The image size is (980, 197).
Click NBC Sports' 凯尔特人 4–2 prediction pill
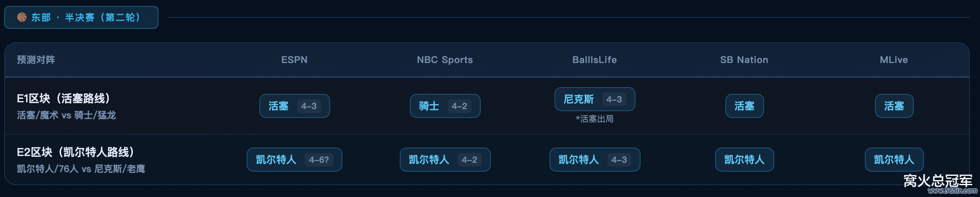[x=445, y=160]
